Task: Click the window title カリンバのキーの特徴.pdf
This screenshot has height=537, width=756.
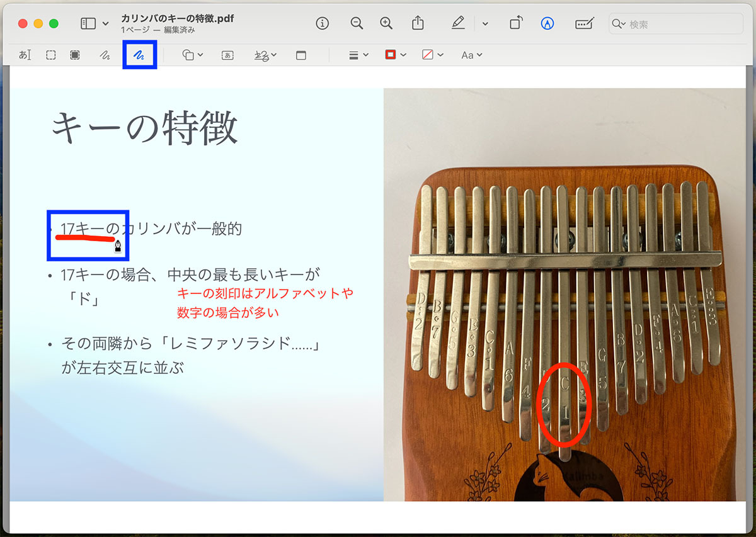Action: tap(178, 18)
